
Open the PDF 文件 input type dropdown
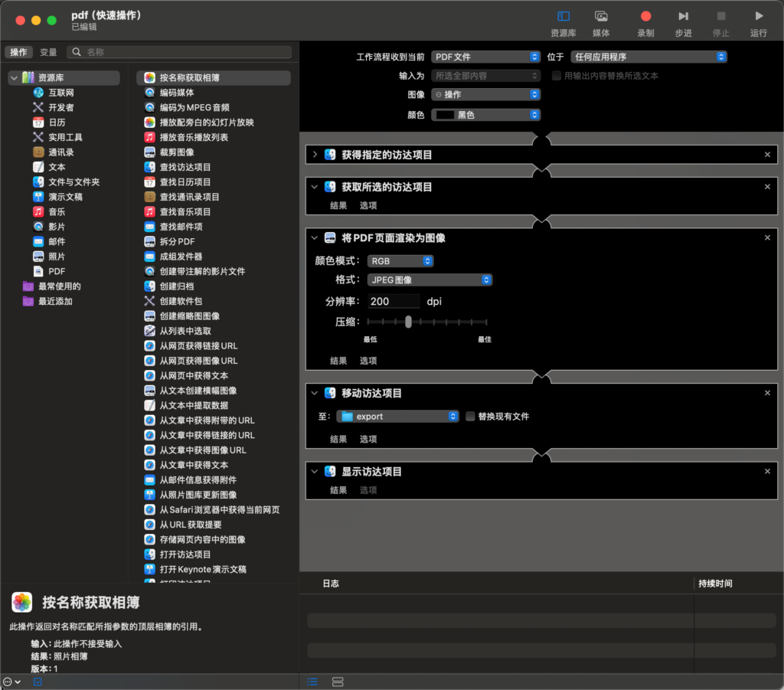pos(486,57)
